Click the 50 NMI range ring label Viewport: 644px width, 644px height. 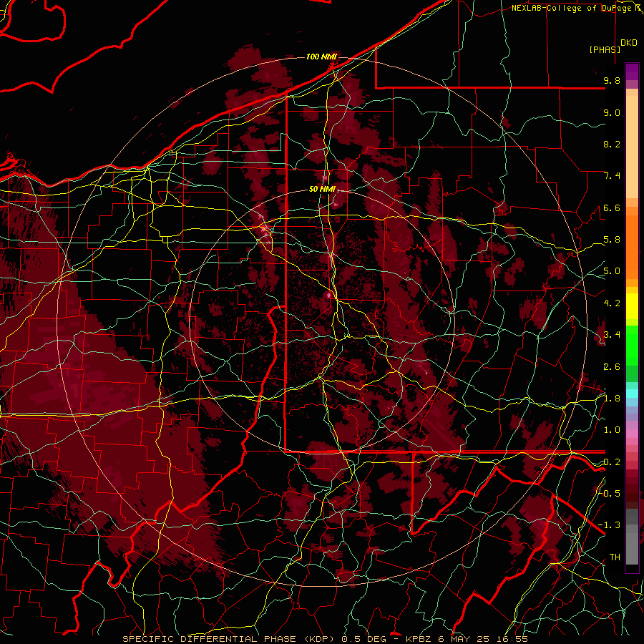pos(323,190)
